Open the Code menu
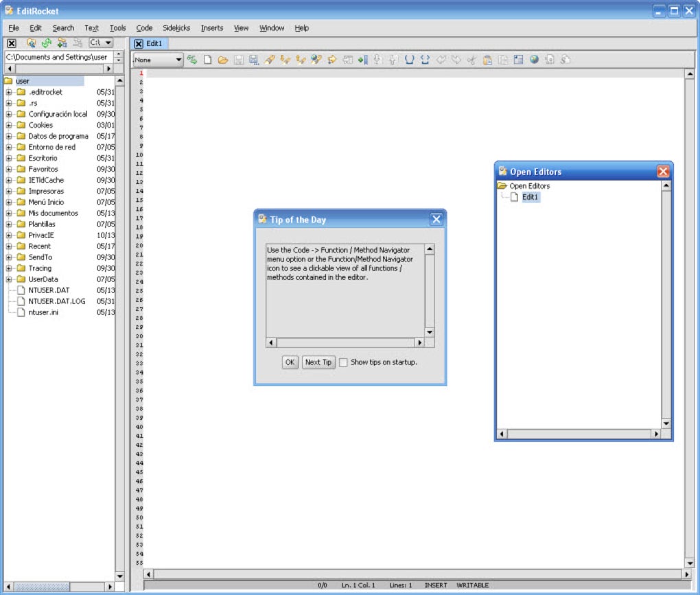Viewport: 700px width, 595px height. pos(144,27)
